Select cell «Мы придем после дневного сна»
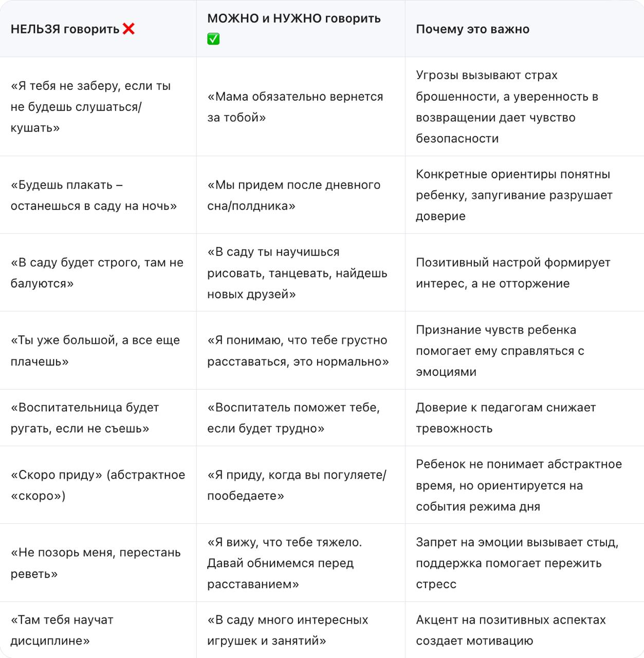The width and height of the screenshot is (644, 658). point(301,195)
